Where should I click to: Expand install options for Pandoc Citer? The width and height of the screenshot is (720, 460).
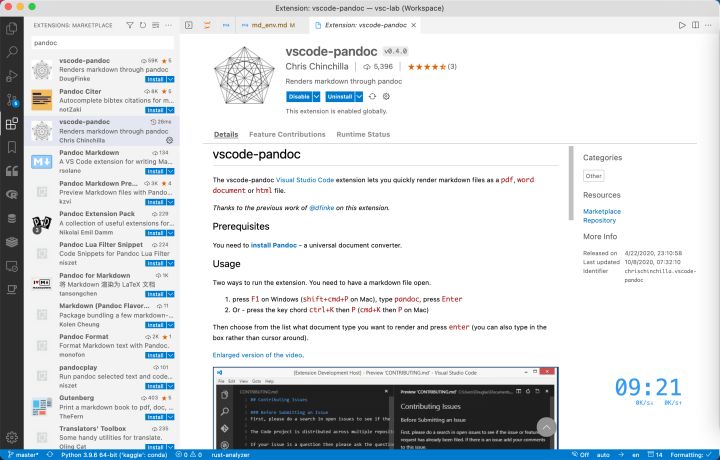pyautogui.click(x=170, y=110)
